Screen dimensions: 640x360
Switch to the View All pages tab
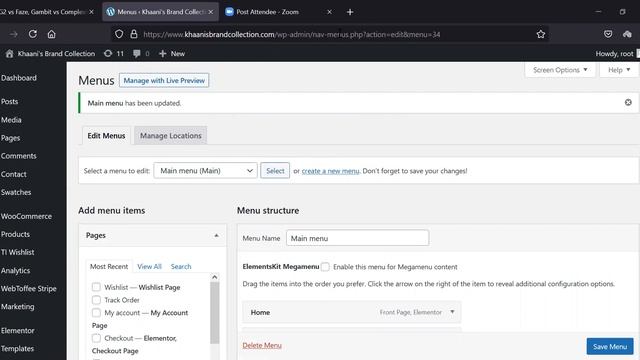[x=149, y=267]
